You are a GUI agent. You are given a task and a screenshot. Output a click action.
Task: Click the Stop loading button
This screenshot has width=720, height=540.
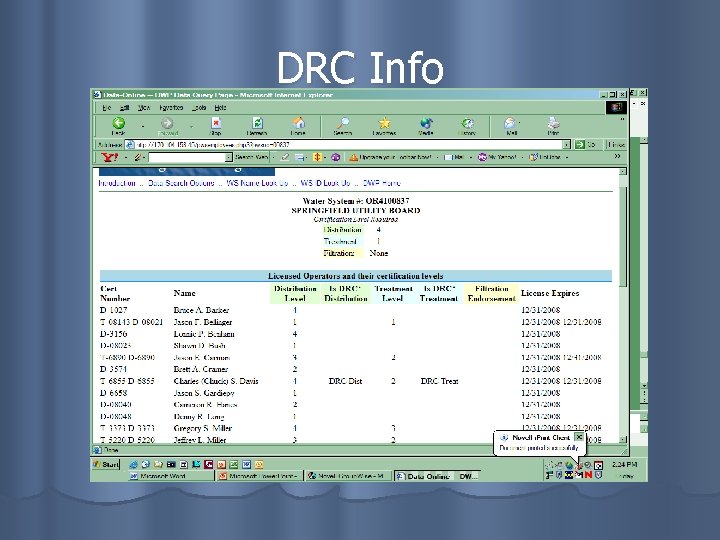[x=215, y=126]
